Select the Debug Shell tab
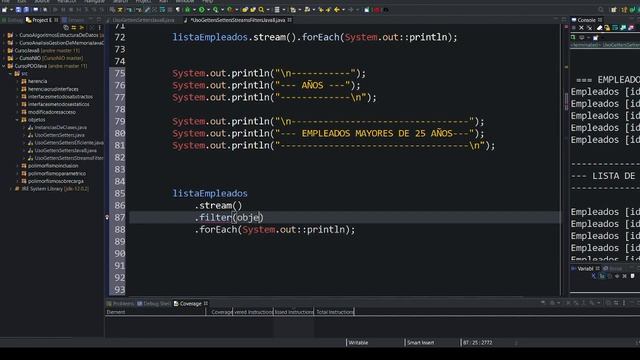 click(x=154, y=304)
